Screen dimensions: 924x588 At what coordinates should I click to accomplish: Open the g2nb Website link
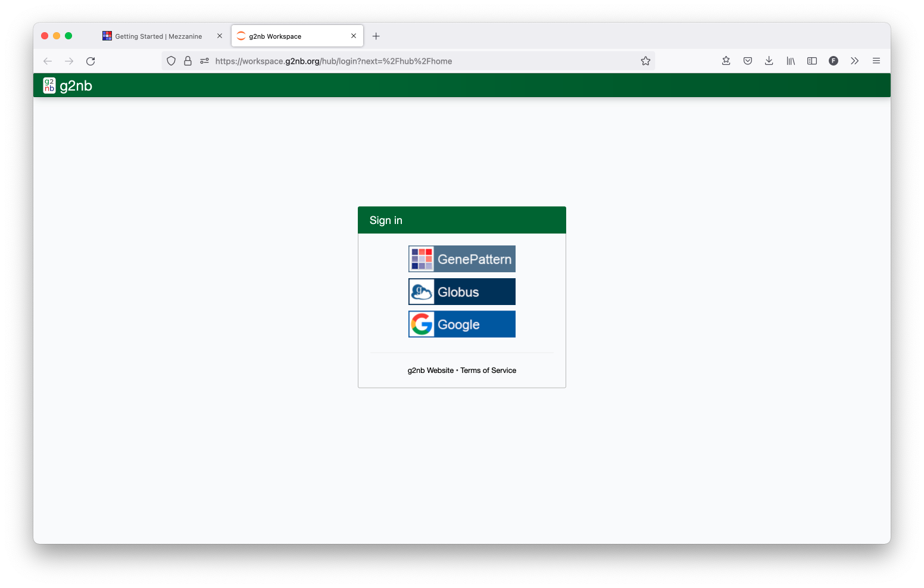(430, 371)
